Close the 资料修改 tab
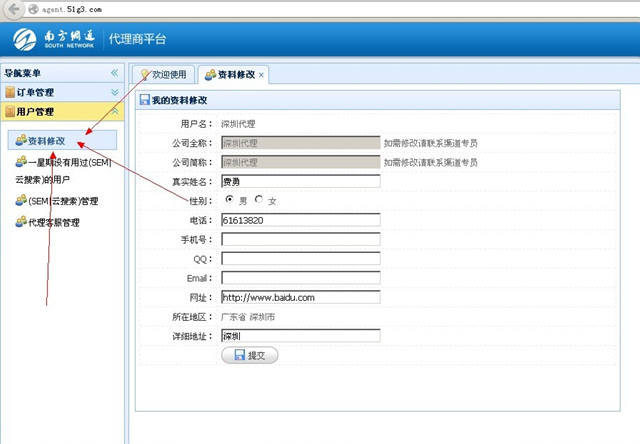Screen dimensions: 640x444 262,75
